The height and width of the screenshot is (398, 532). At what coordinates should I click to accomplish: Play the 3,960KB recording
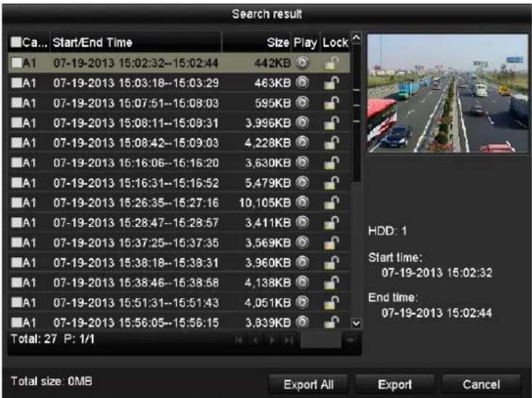coord(302,263)
